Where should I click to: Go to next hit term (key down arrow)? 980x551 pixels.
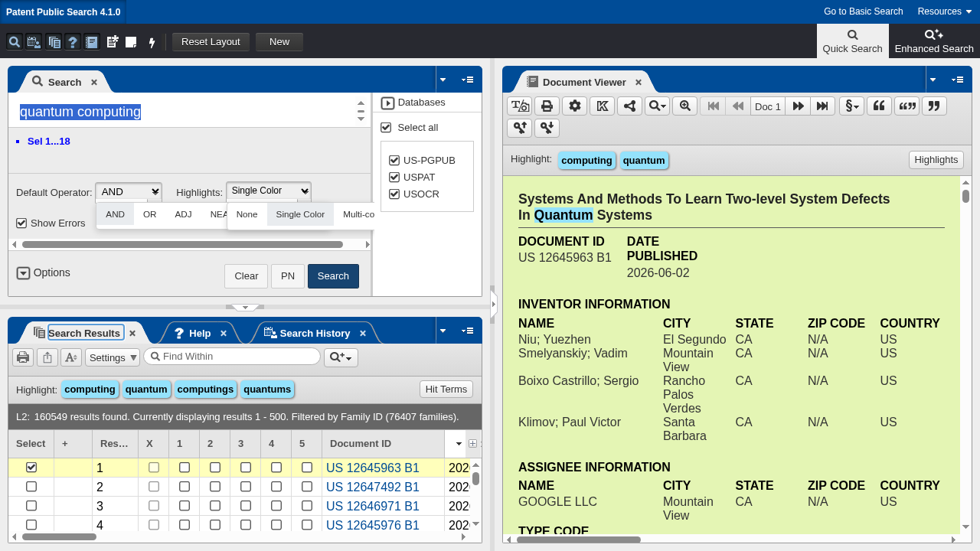547,128
